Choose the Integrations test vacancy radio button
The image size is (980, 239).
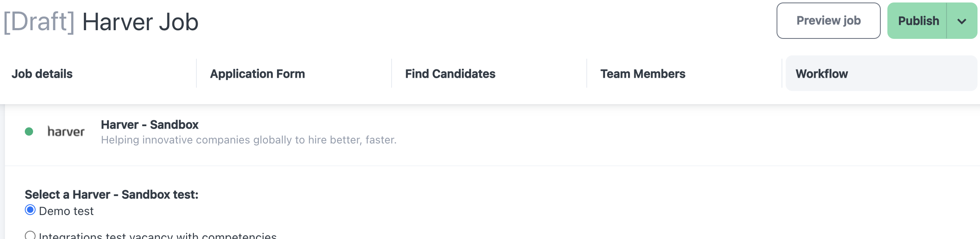[30, 235]
